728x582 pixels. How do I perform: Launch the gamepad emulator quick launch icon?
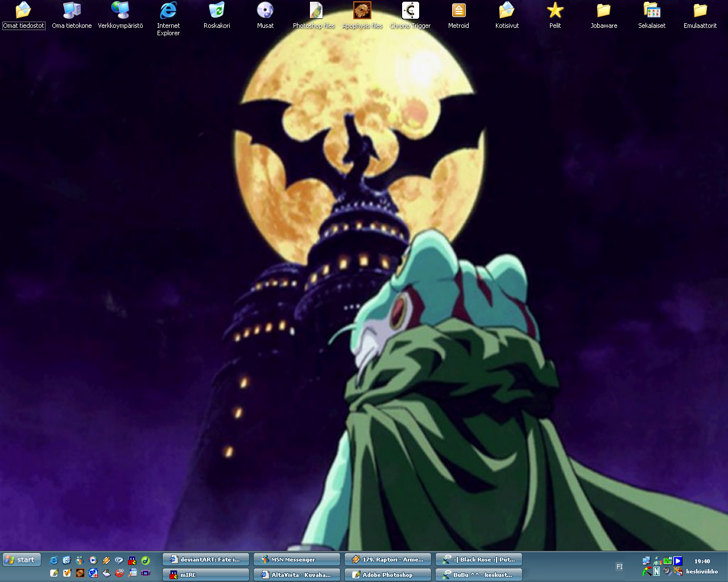coord(146,573)
